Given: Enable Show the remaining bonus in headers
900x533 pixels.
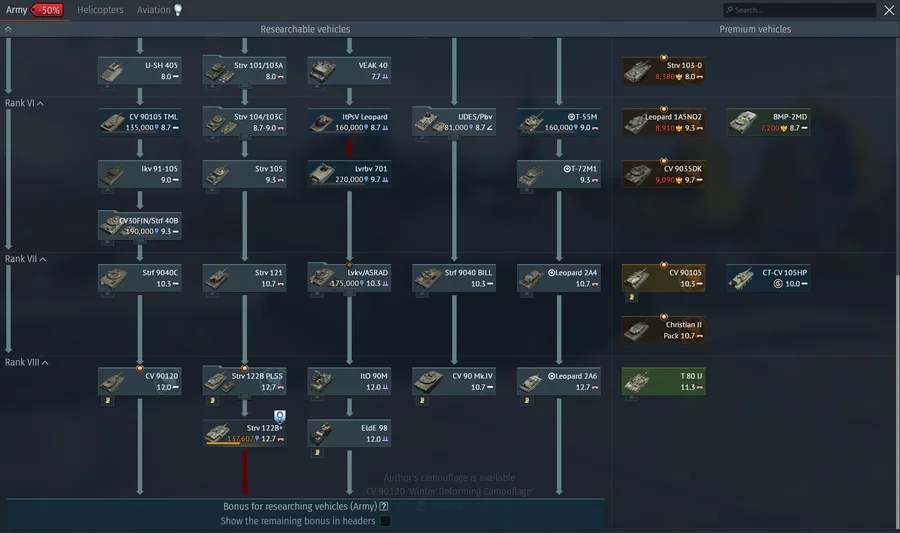Looking at the screenshot, I should click(385, 521).
